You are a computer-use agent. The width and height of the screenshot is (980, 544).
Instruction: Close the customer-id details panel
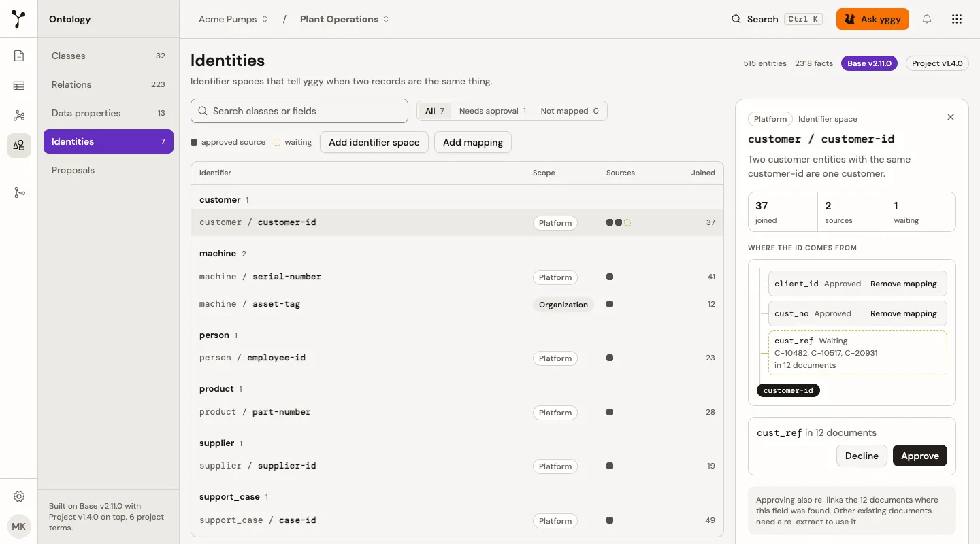(x=951, y=117)
